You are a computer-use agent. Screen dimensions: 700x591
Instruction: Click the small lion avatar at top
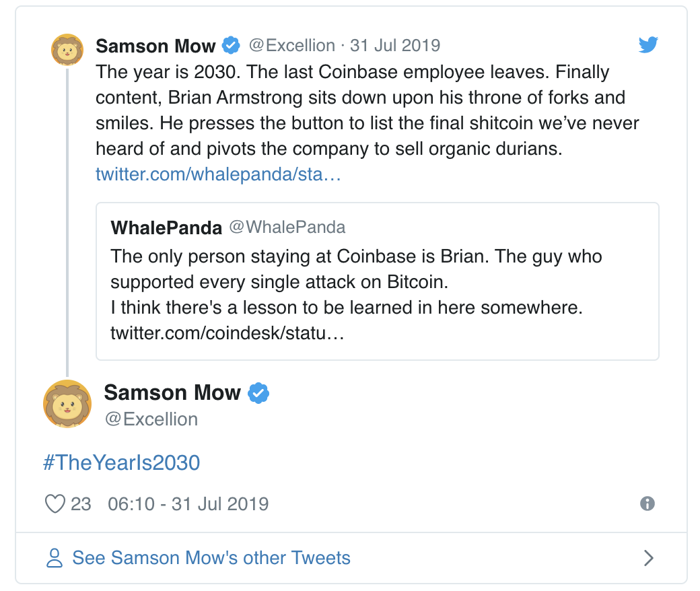[x=67, y=50]
